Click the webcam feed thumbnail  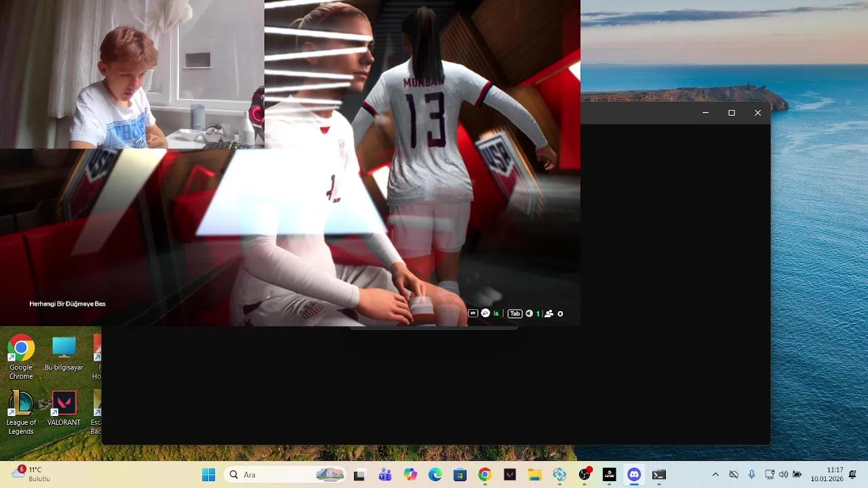tap(132, 74)
